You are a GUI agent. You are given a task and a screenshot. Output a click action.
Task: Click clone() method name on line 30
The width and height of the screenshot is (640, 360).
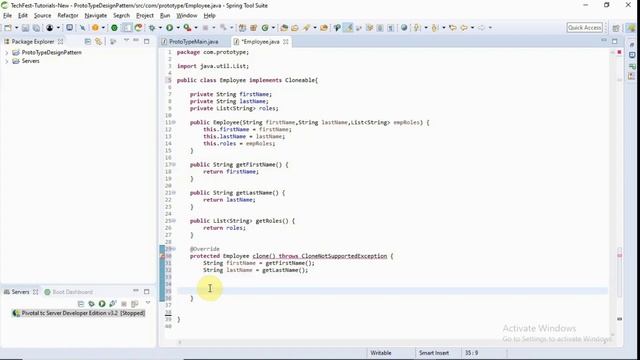[264, 256]
